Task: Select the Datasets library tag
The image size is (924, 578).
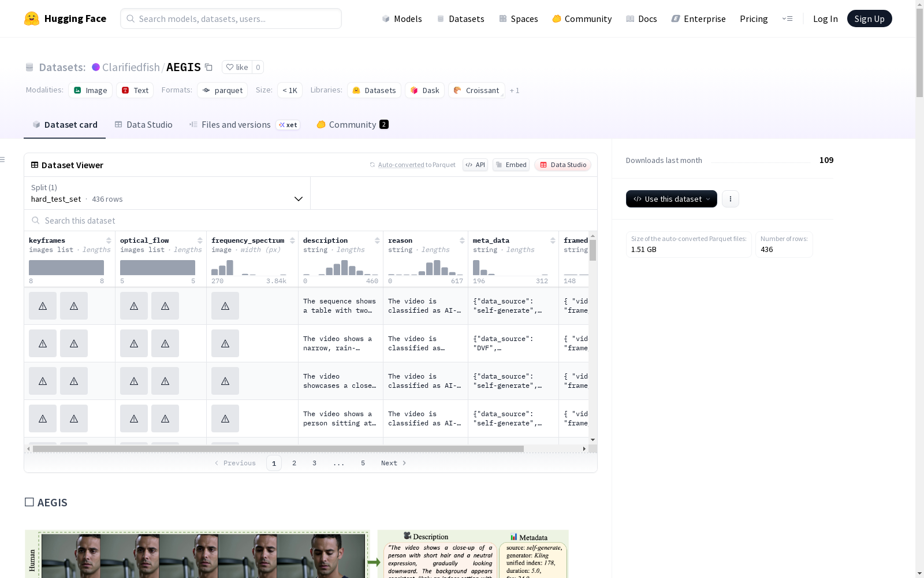Action: click(374, 90)
